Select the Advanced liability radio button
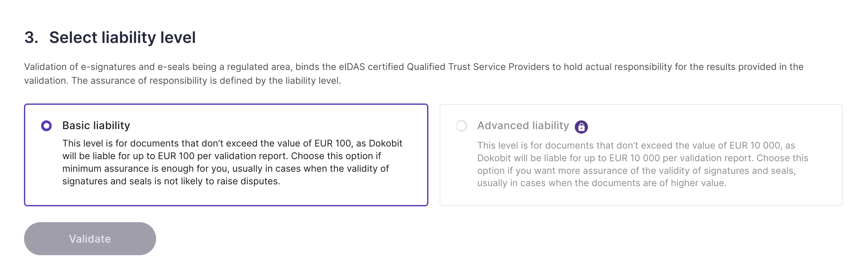 coord(461,126)
